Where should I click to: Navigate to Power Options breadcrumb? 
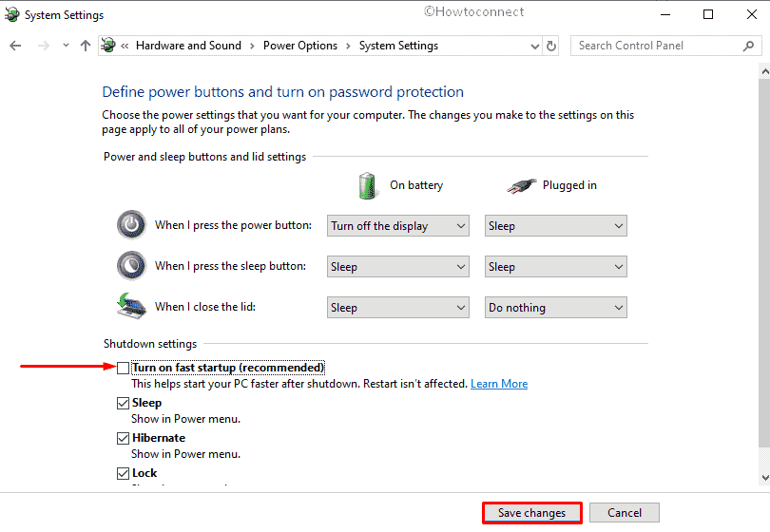click(300, 46)
